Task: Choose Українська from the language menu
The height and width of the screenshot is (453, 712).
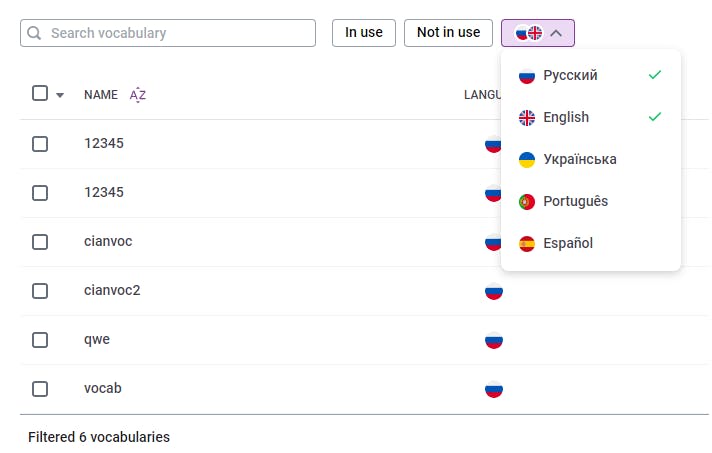Action: [x=580, y=160]
